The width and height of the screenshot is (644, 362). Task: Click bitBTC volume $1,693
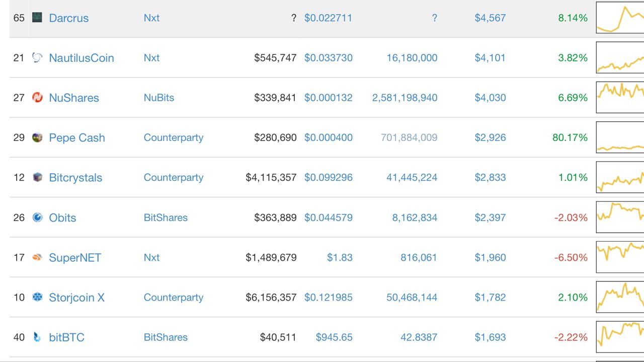(x=491, y=337)
